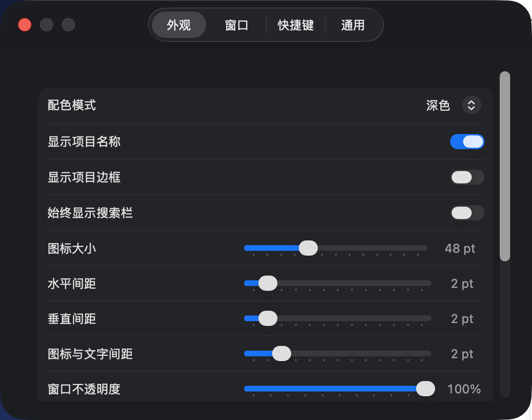Enable the 始终显示搜索栏 switch
This screenshot has height=420, width=532.
467,213
